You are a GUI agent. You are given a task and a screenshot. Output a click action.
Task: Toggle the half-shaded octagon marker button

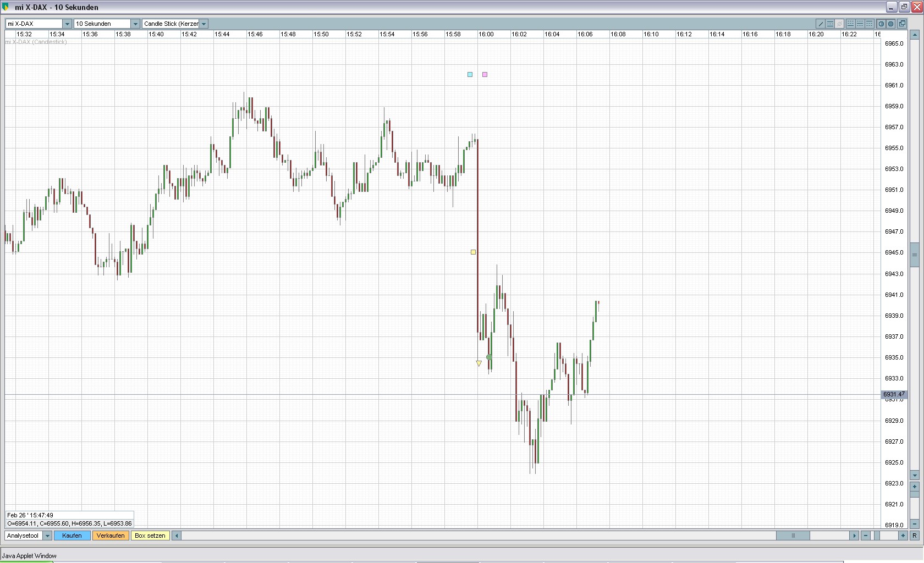(x=881, y=24)
